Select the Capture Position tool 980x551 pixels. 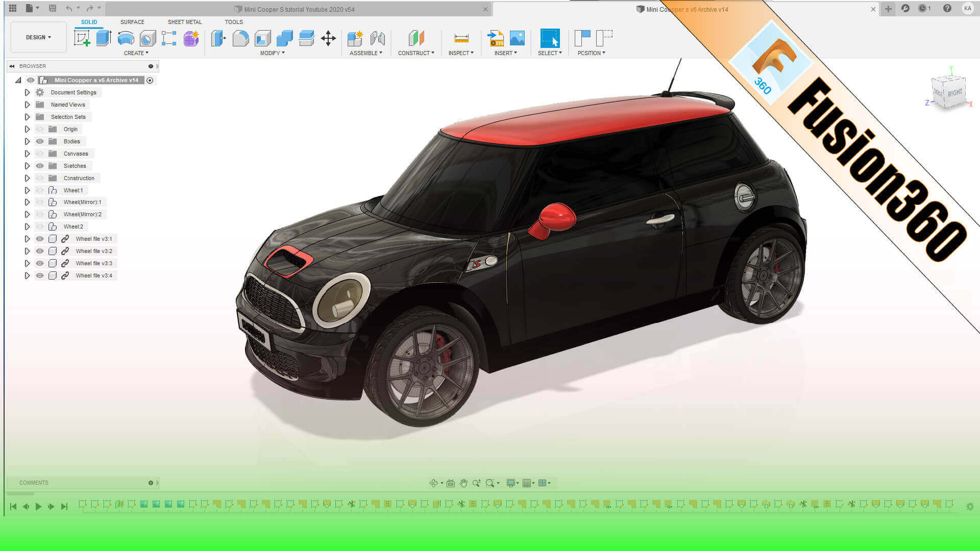(x=582, y=38)
